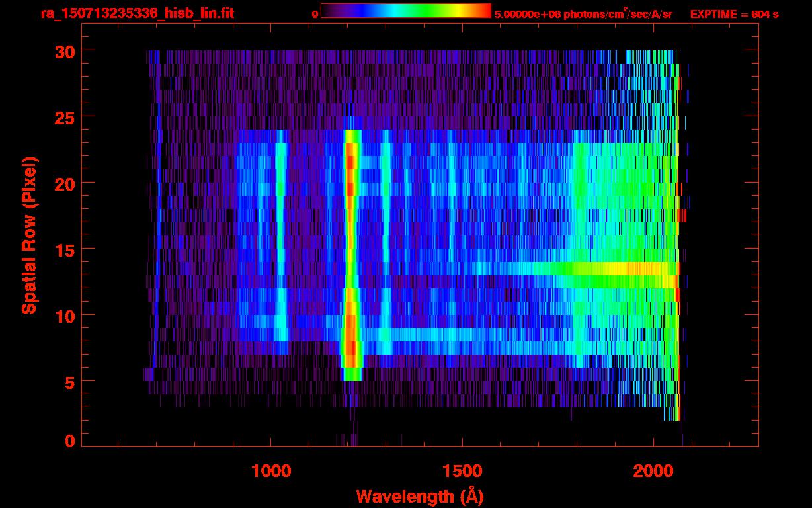Image resolution: width=812 pixels, height=508 pixels.
Task: Click the 5.00000e+06 photons units label
Action: click(583, 14)
